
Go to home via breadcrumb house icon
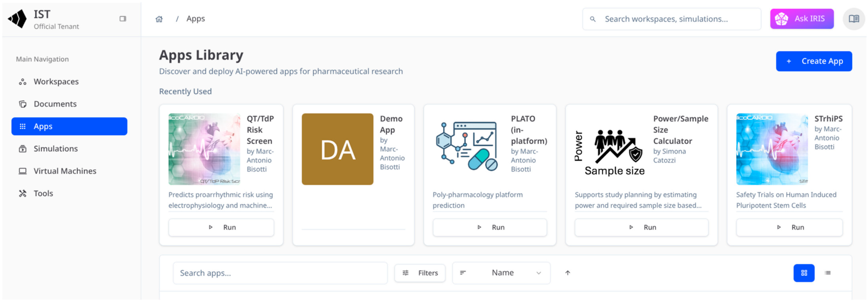click(x=159, y=19)
